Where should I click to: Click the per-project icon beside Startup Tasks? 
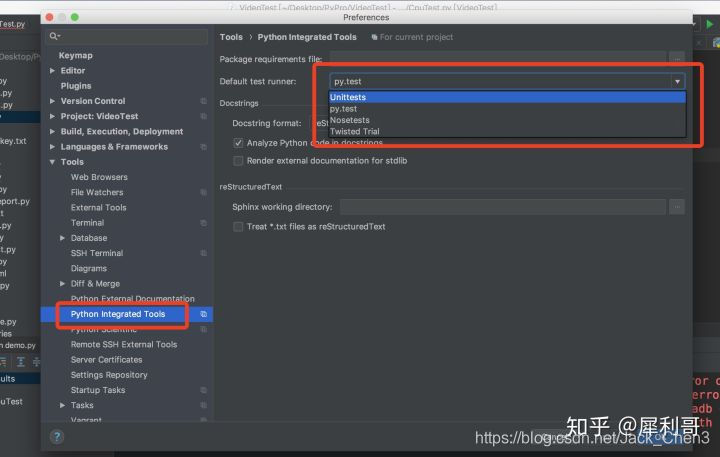(x=203, y=390)
